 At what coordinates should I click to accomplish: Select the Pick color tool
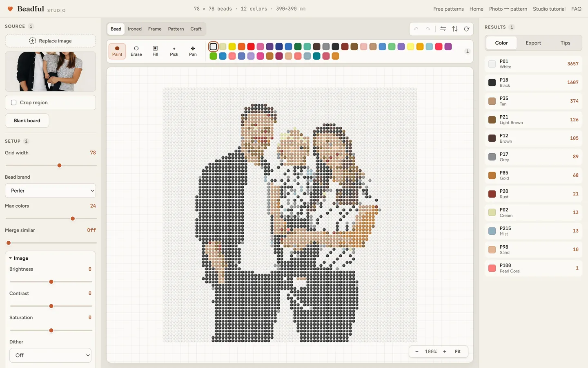tap(174, 51)
